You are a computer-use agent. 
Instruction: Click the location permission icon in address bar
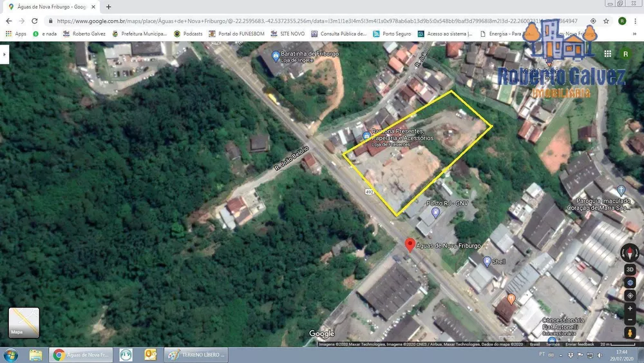(593, 21)
